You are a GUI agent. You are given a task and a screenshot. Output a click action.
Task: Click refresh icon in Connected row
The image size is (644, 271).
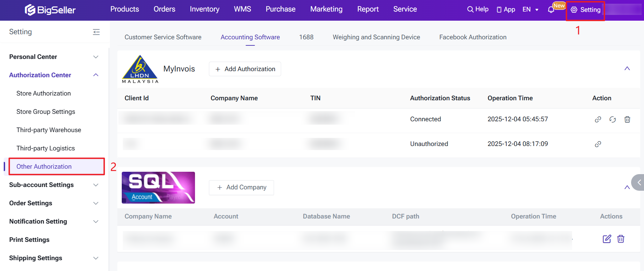(612, 119)
